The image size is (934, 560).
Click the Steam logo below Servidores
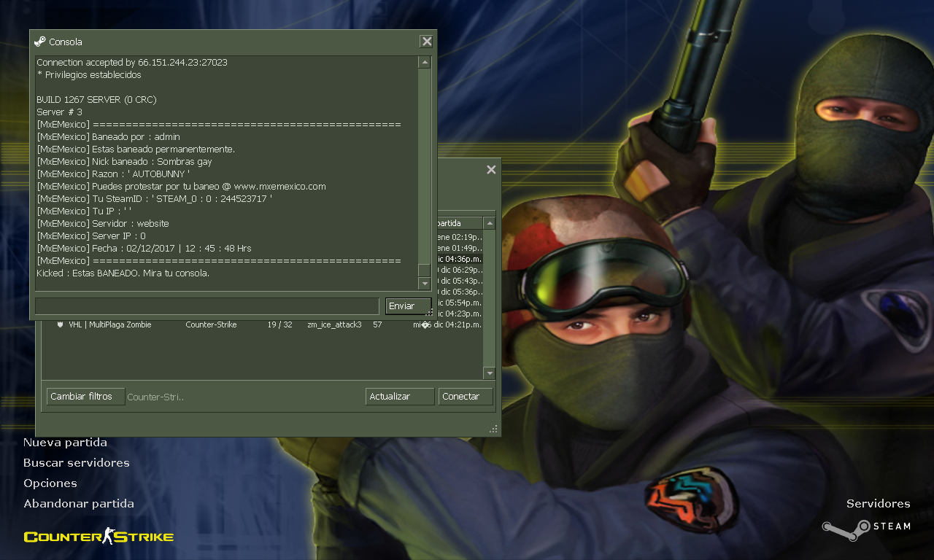click(867, 528)
